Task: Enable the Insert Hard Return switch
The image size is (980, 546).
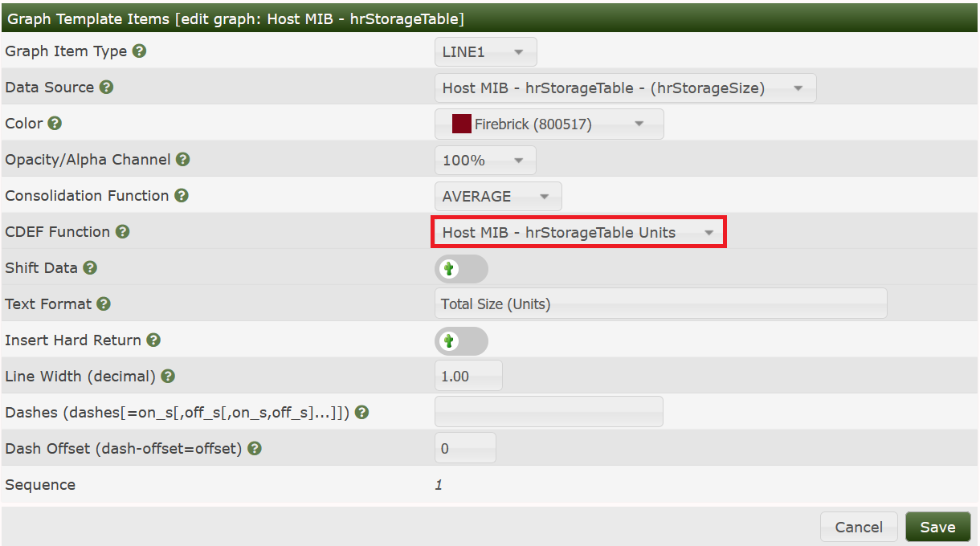Action: (x=460, y=341)
